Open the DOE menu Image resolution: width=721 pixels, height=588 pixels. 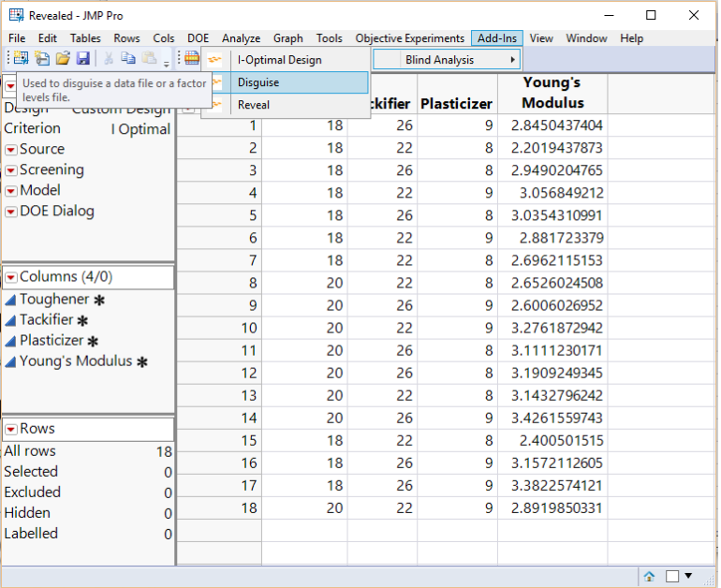click(198, 38)
